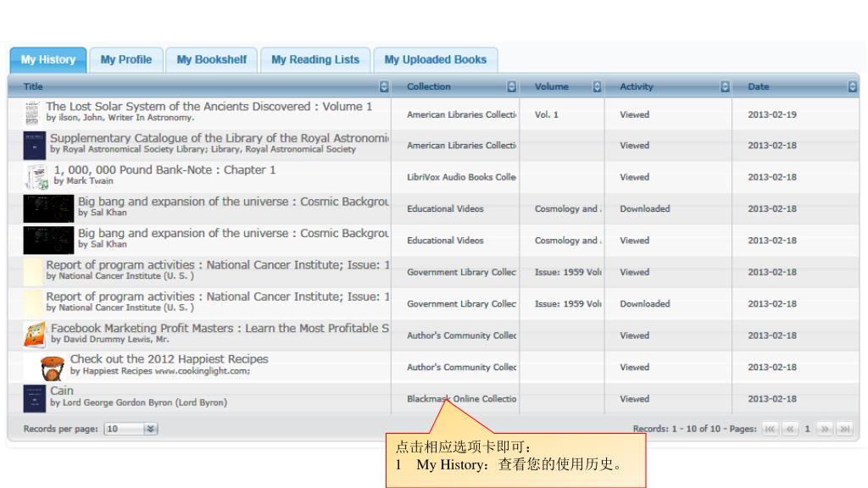Jump to the first page of records
The height and width of the screenshot is (488, 868).
pos(770,429)
